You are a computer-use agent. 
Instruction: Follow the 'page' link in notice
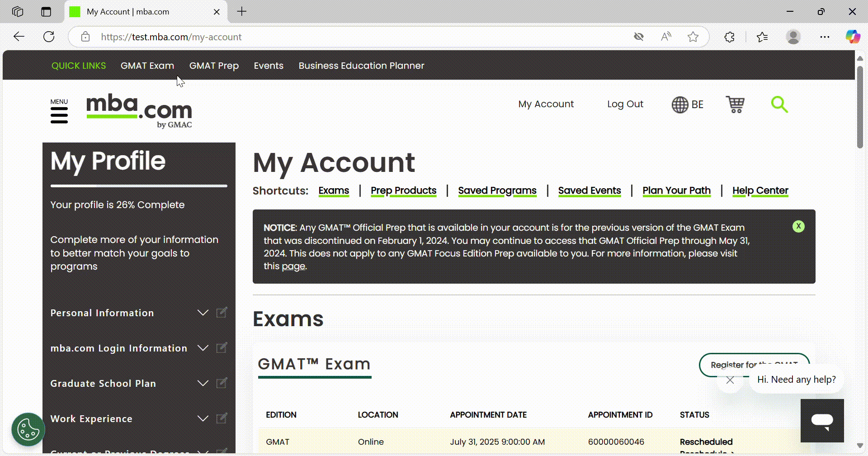click(x=293, y=266)
